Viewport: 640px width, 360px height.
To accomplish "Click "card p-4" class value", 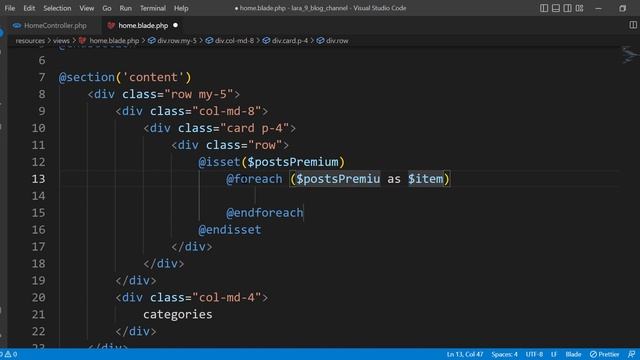I will pyautogui.click(x=254, y=128).
